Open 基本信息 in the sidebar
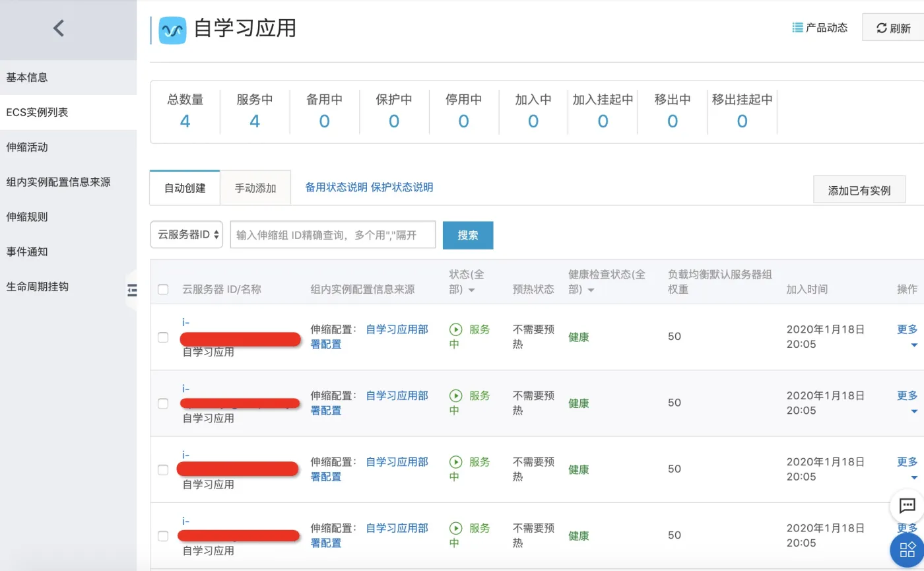 [27, 77]
